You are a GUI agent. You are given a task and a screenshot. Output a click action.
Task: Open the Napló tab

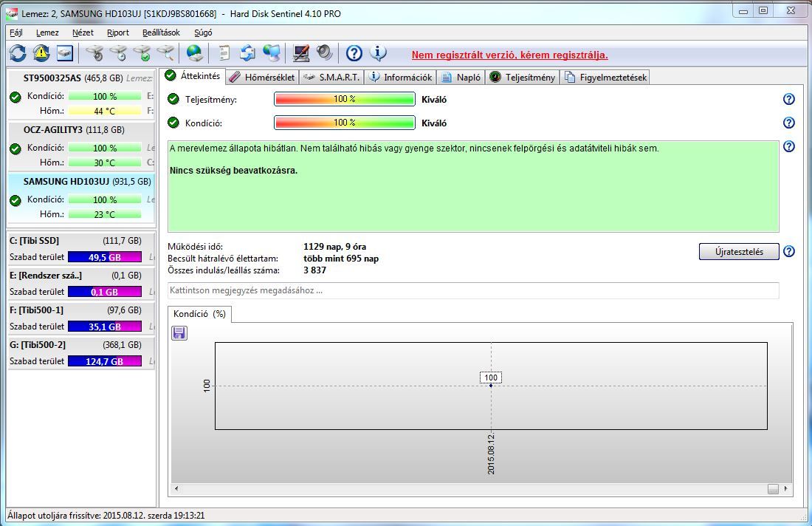(461, 78)
